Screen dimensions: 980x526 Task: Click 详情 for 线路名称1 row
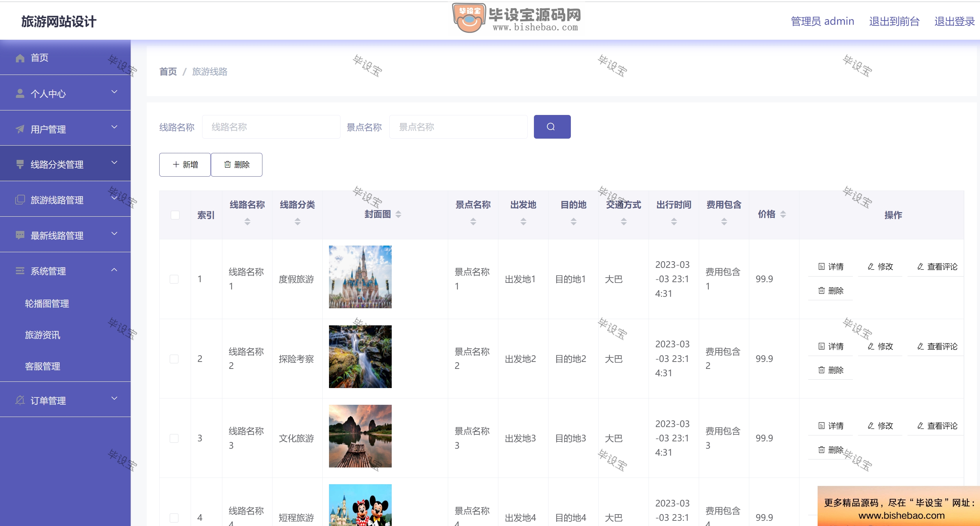[831, 266]
